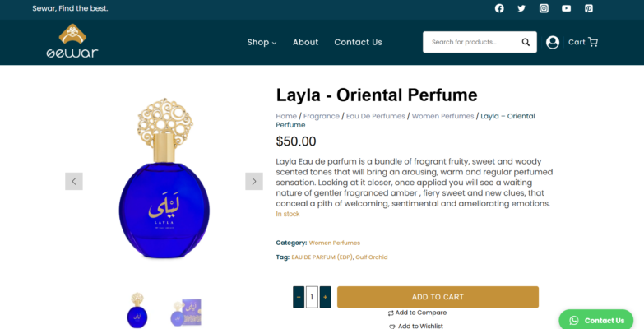Image resolution: width=644 pixels, height=329 pixels.
Task: Click the search magnifier icon
Action: [x=526, y=42]
